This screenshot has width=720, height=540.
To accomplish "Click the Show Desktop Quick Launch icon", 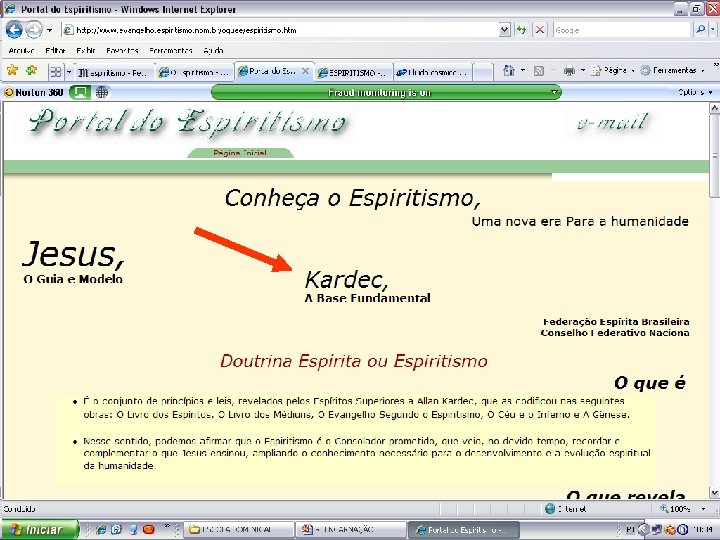I will click(133, 529).
